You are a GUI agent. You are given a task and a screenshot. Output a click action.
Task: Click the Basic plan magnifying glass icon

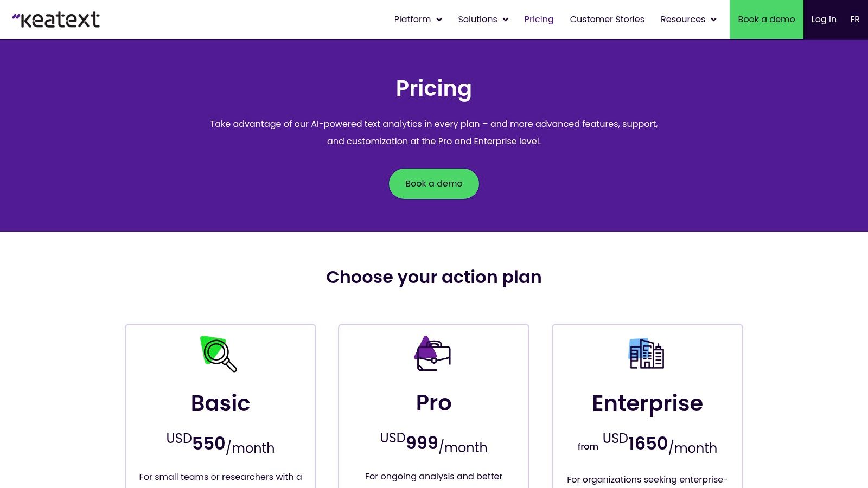pyautogui.click(x=219, y=354)
